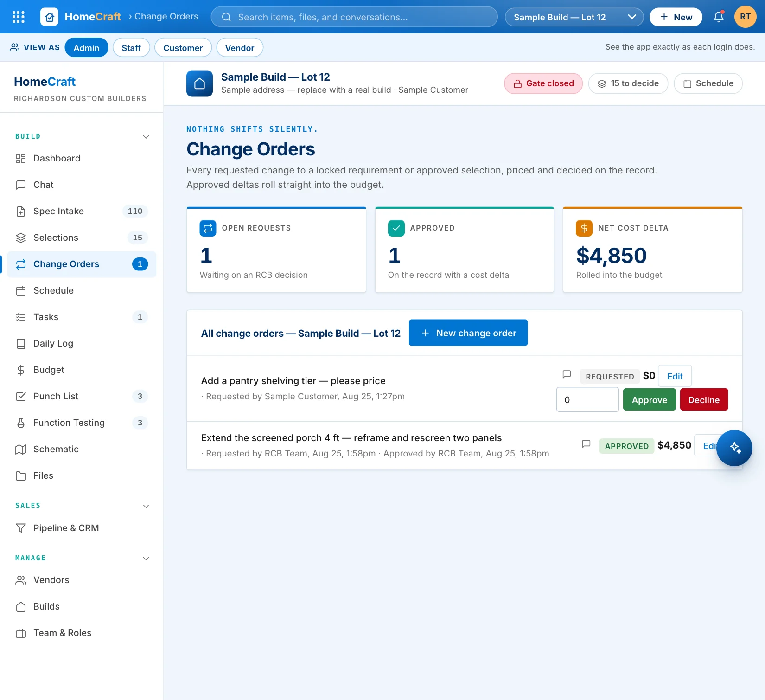765x700 pixels.
Task: Open Punch List in sidebar
Action: pos(82,397)
